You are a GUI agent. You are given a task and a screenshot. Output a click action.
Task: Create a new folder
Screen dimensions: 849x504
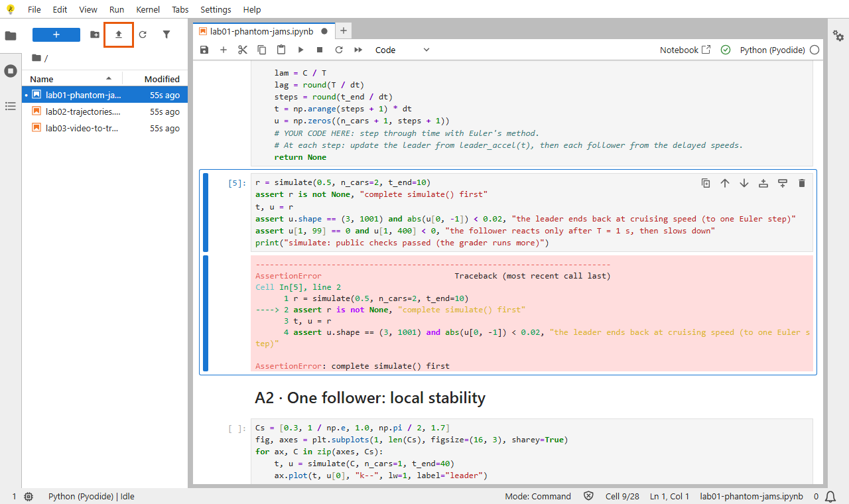coord(95,34)
